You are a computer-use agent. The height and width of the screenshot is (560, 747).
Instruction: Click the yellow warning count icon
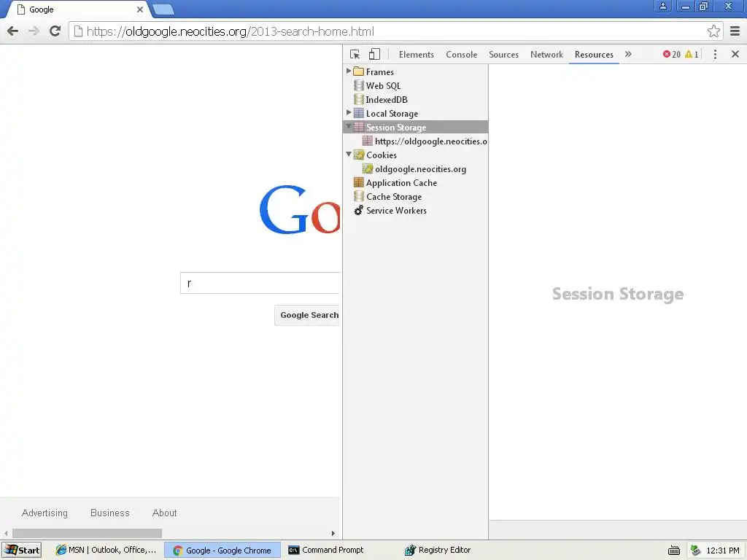(689, 54)
